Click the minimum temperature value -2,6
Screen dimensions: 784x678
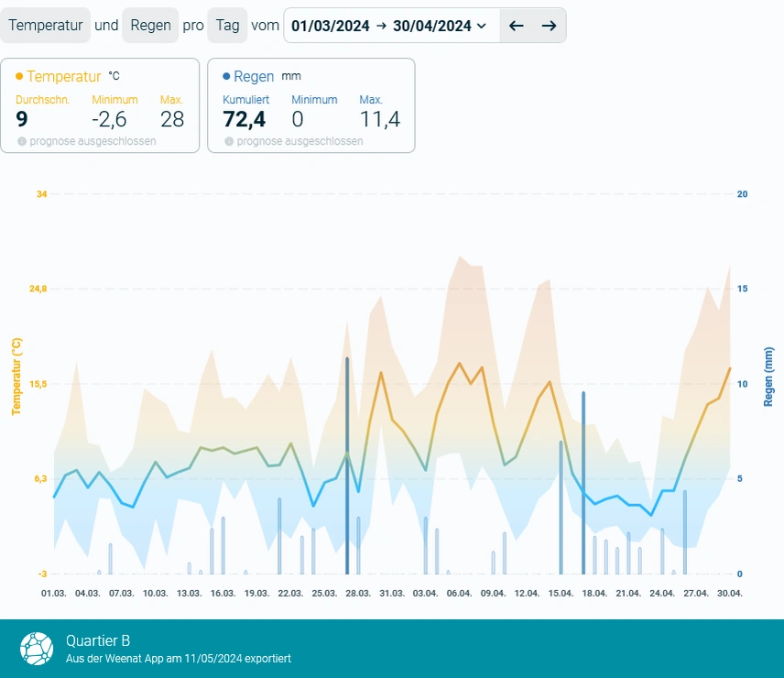(x=109, y=119)
